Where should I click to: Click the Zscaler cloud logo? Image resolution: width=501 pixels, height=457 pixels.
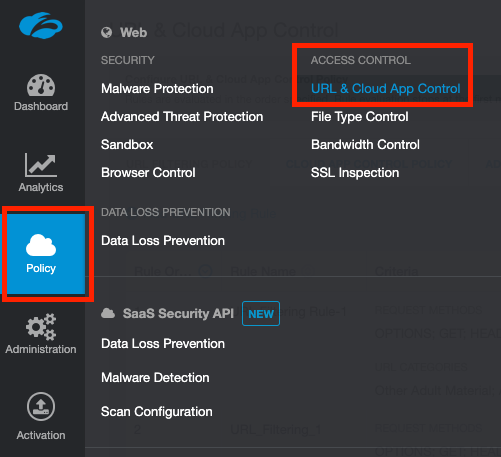pyautogui.click(x=41, y=25)
